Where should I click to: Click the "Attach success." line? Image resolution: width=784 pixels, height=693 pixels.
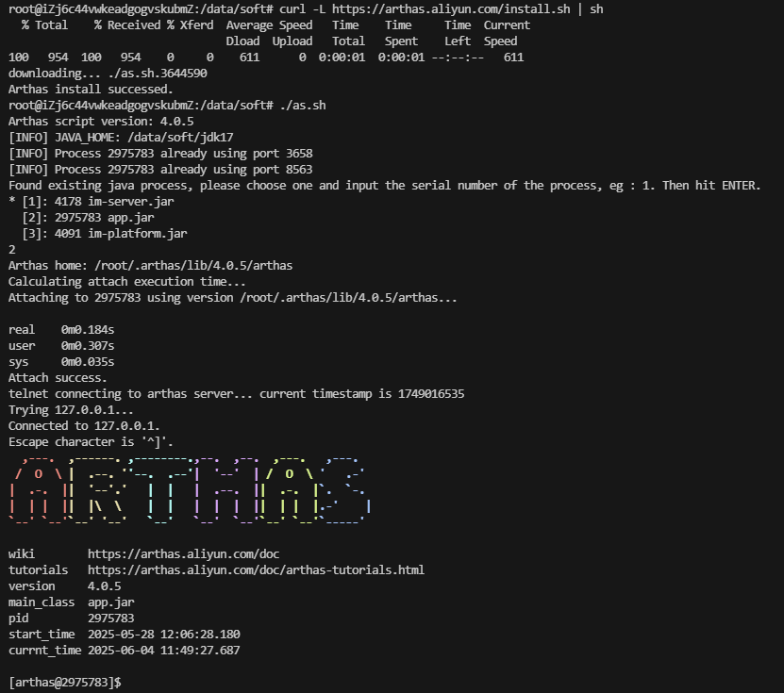point(58,377)
